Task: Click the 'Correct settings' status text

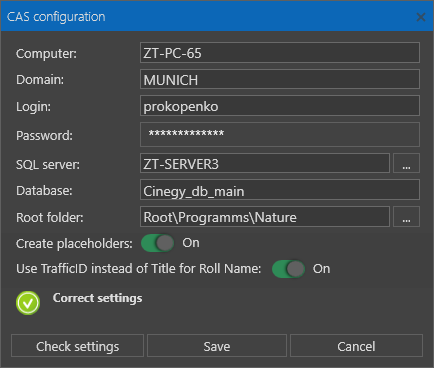Action: click(97, 298)
